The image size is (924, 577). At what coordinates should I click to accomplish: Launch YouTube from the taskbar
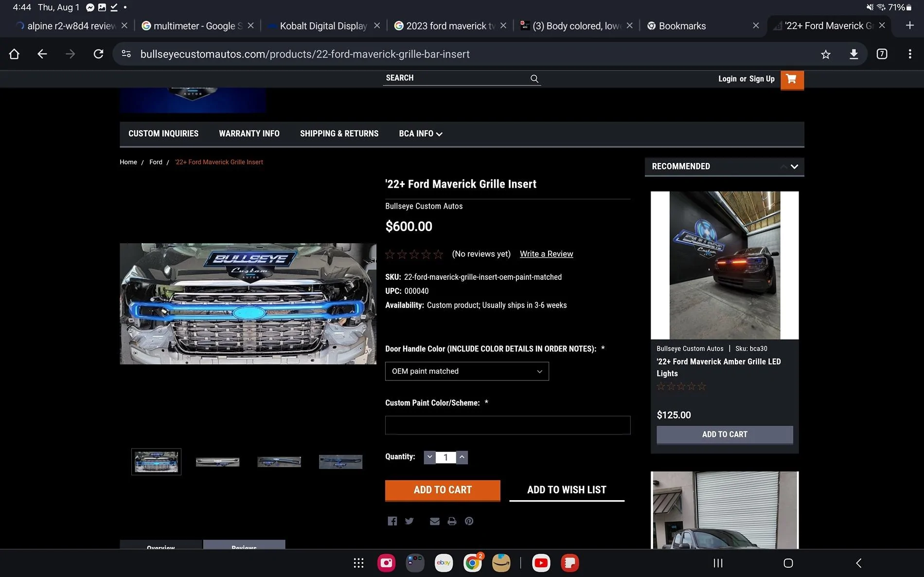(x=541, y=563)
